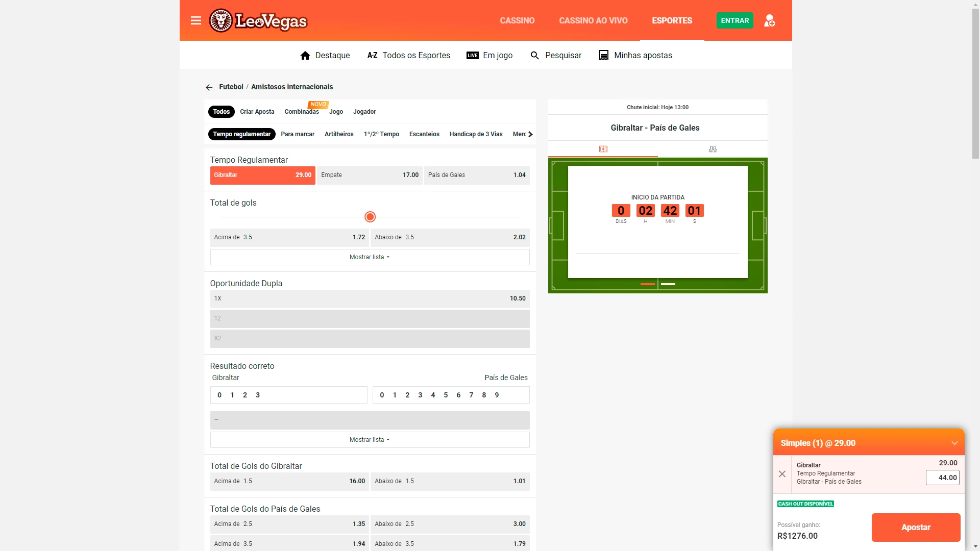The height and width of the screenshot is (551, 980).
Task: Select Gales Acima de 2.5 at 1.35
Action: click(x=289, y=524)
